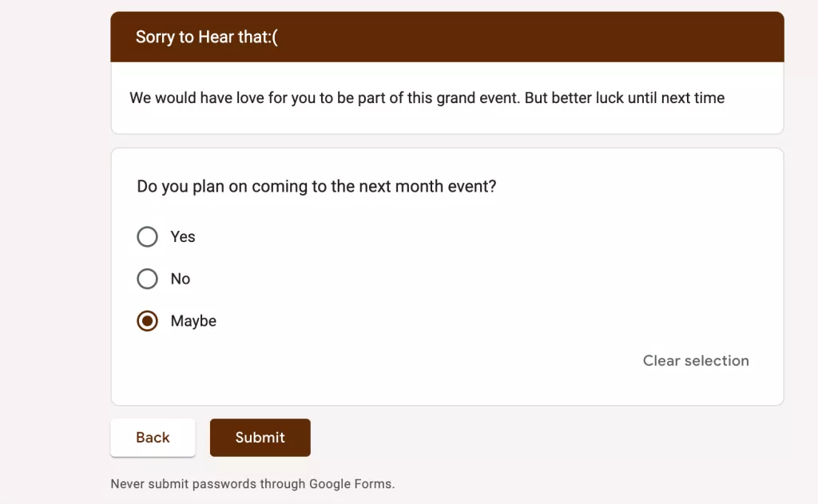Select the No radio button

tap(147, 279)
